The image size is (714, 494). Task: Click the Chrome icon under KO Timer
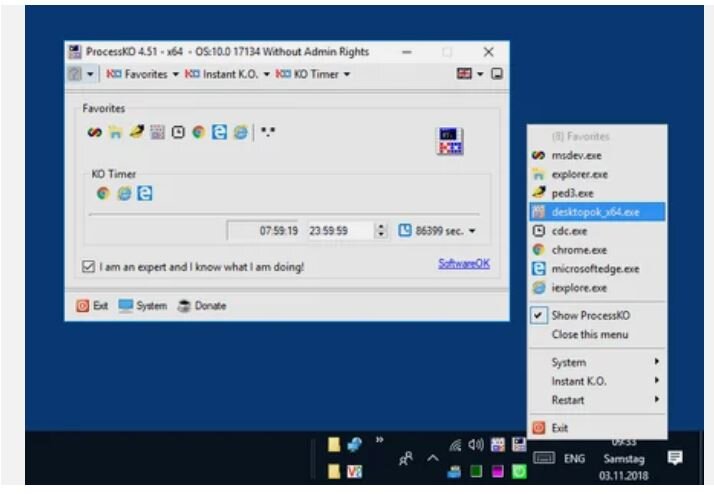coord(103,194)
